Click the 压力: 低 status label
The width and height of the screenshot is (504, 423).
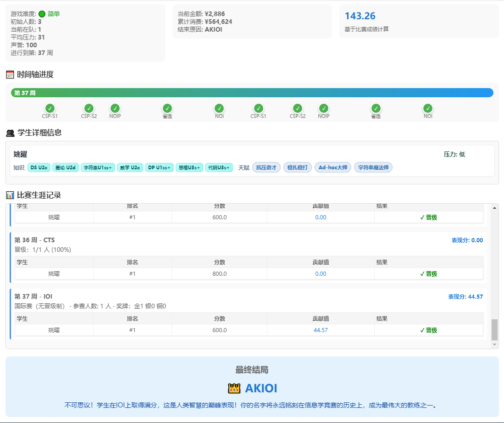[x=454, y=155]
